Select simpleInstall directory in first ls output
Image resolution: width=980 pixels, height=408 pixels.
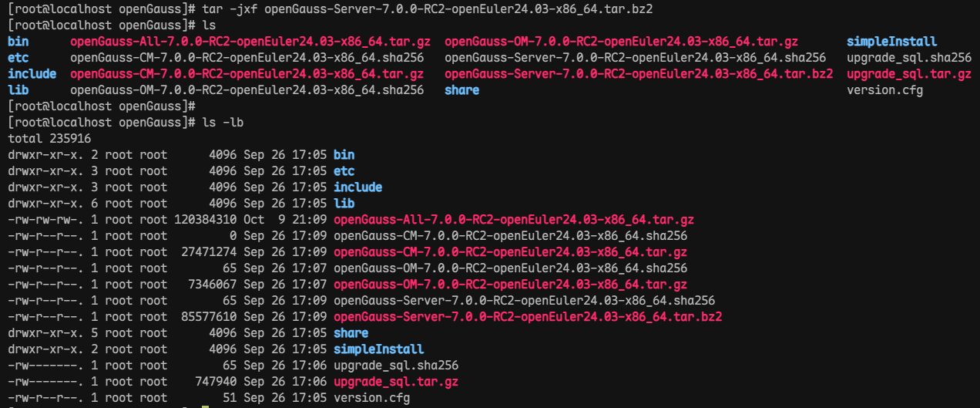[x=891, y=42]
